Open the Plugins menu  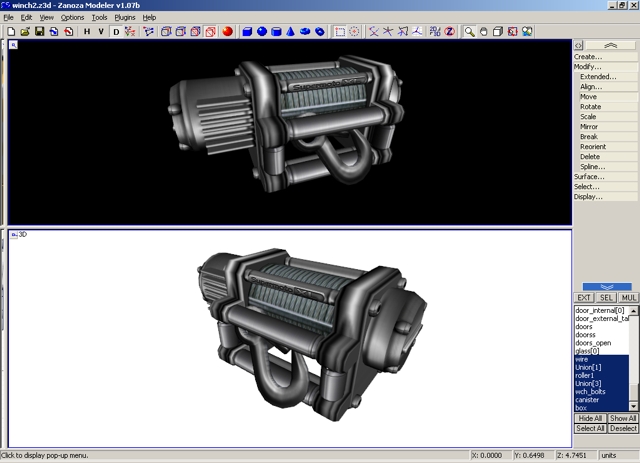(x=125, y=18)
